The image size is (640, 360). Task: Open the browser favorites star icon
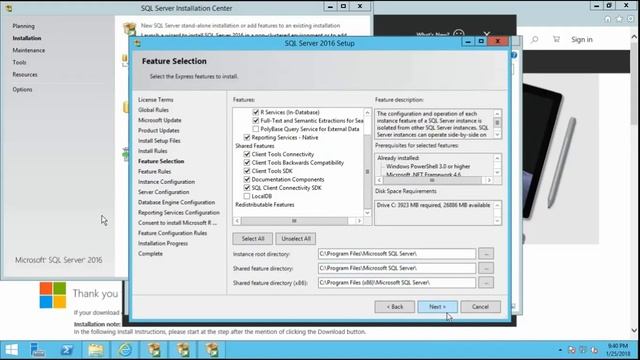tap(619, 19)
